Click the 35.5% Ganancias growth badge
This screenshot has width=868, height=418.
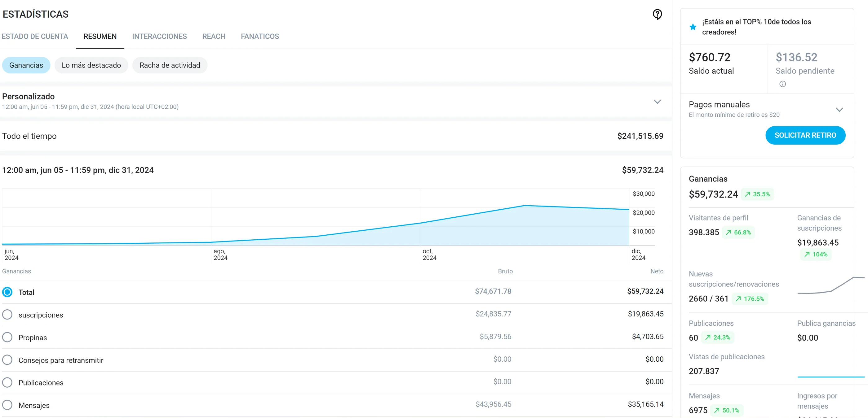[x=757, y=194]
